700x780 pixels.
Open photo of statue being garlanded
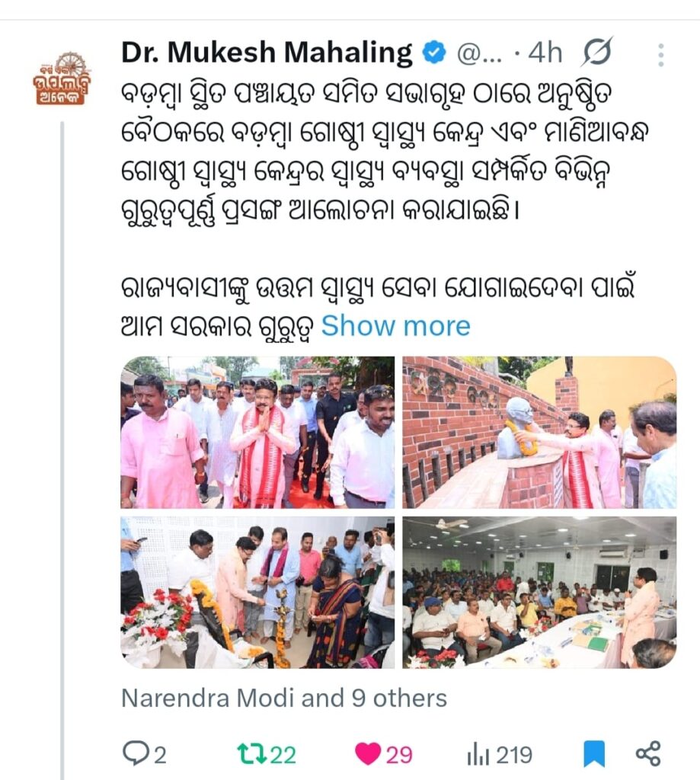click(x=539, y=433)
